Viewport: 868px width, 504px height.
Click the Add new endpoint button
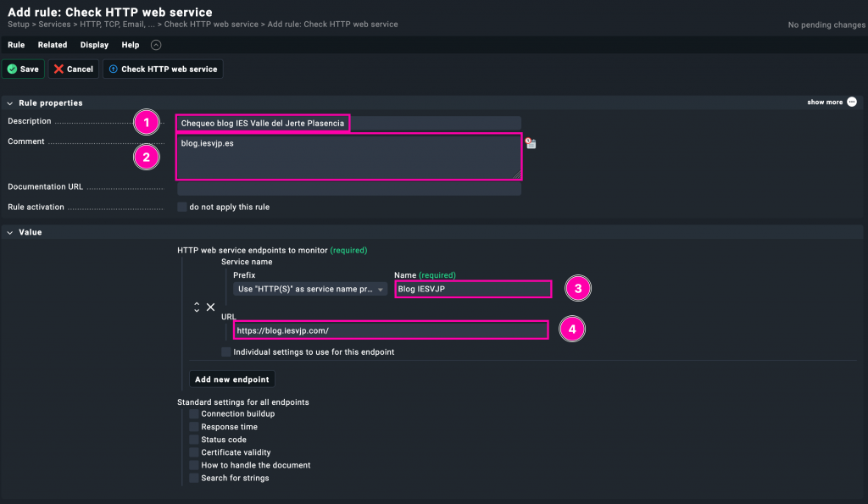pos(232,379)
